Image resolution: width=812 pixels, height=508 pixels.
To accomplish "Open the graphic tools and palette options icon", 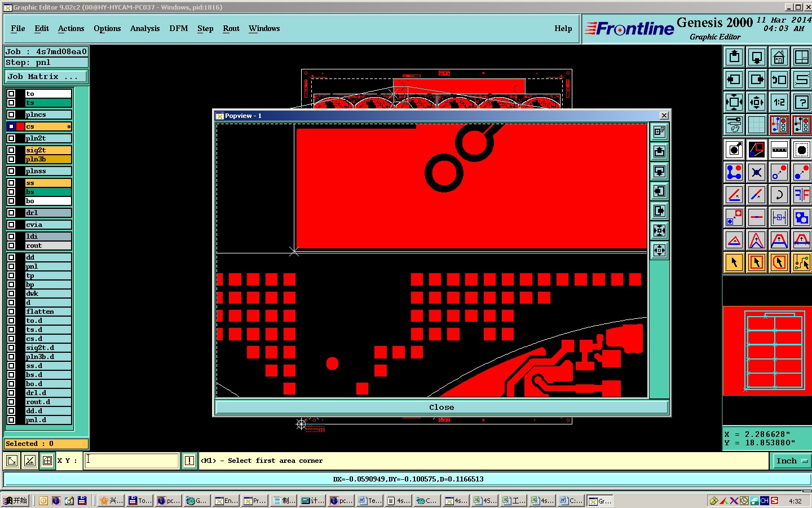I will [734, 125].
